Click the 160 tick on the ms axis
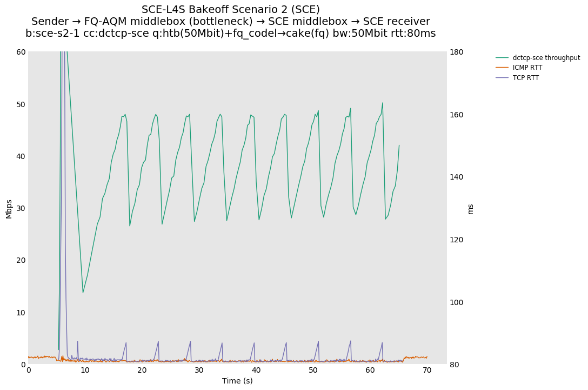 pyautogui.click(x=458, y=115)
